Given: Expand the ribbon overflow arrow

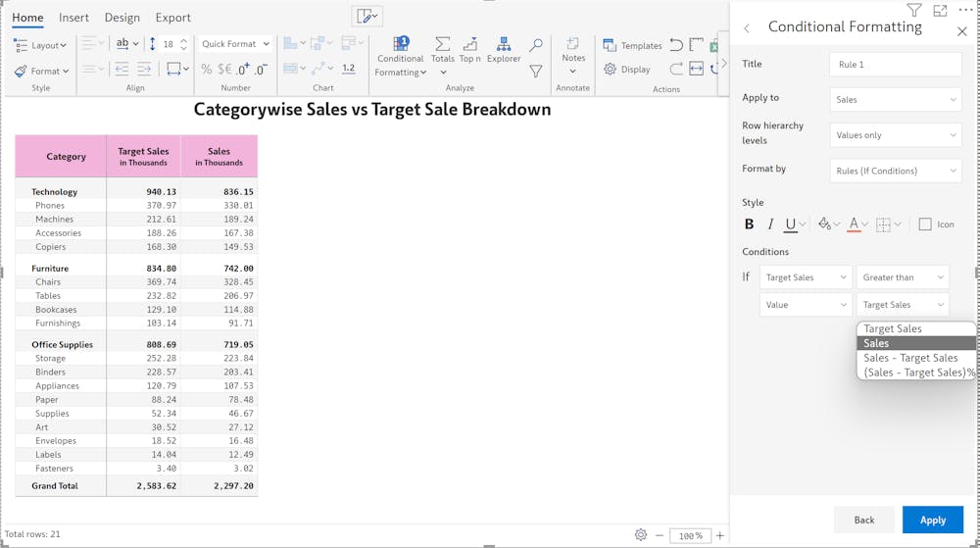Looking at the screenshot, I should (x=724, y=63).
